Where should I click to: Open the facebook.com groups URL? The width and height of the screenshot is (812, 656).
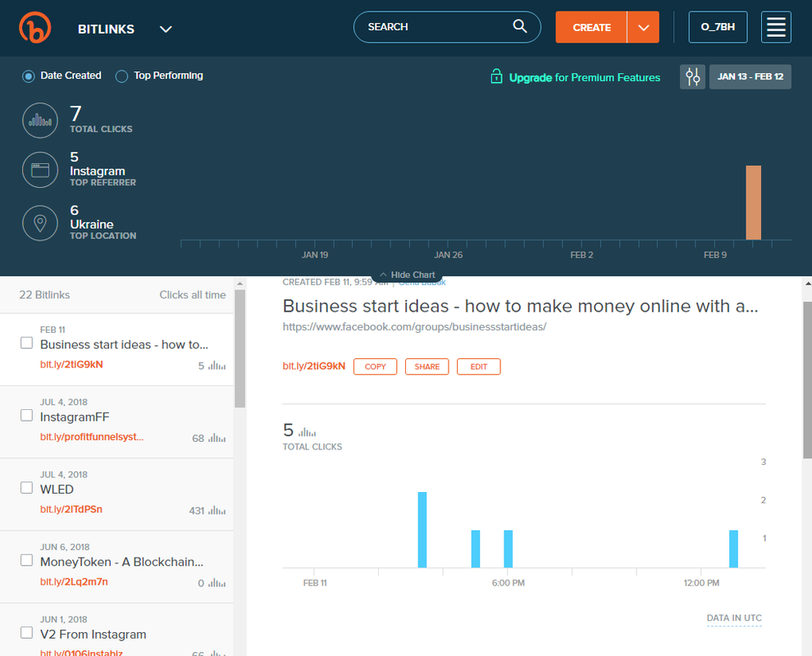(x=414, y=326)
